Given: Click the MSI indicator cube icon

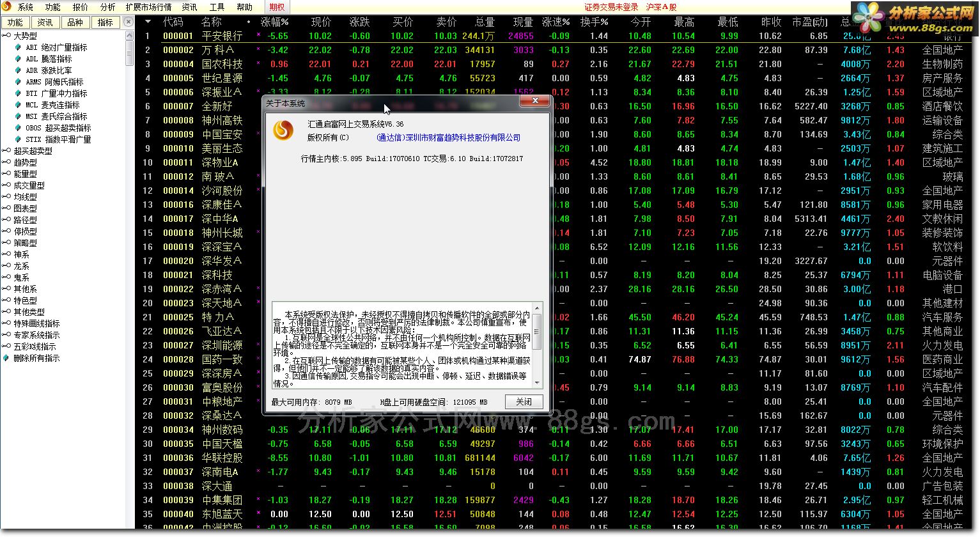Looking at the screenshot, I should click(18, 116).
